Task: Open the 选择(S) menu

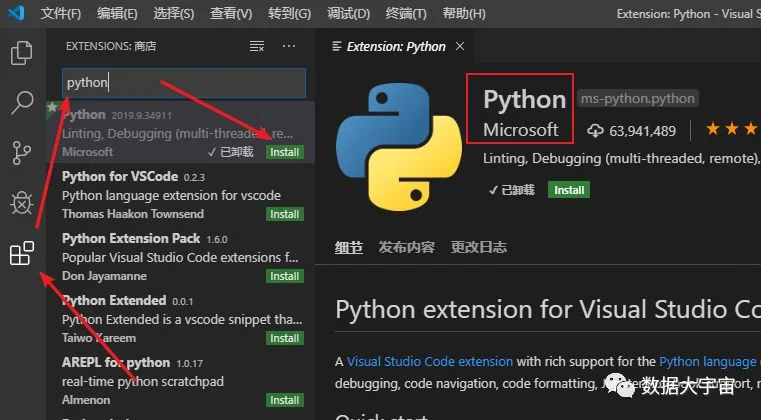Action: tap(174, 13)
